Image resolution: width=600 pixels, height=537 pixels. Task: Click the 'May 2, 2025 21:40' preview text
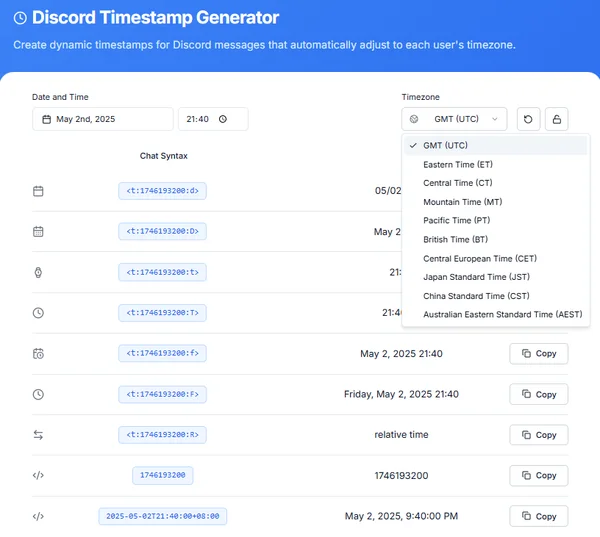pyautogui.click(x=401, y=354)
